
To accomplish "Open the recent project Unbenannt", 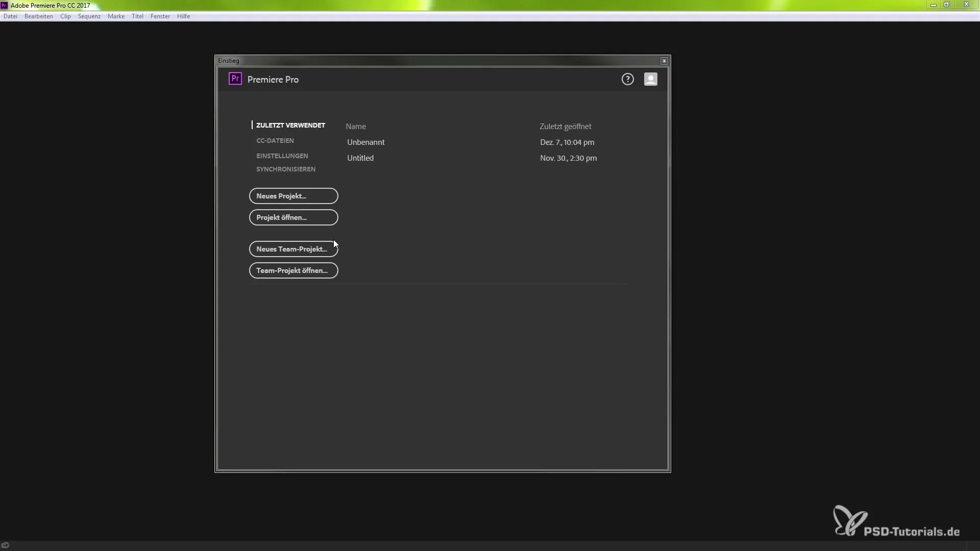I will tap(365, 142).
